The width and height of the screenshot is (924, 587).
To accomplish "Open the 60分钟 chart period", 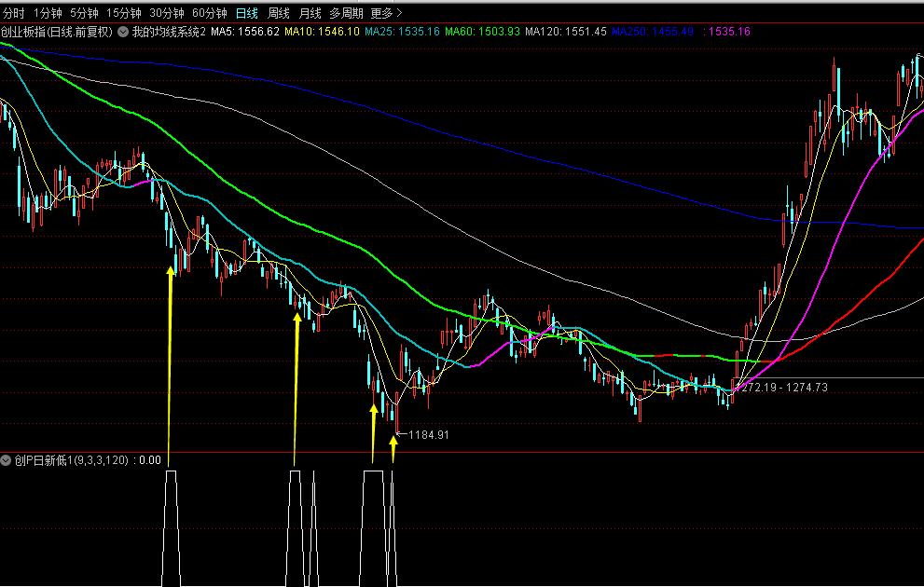I will pyautogui.click(x=209, y=13).
